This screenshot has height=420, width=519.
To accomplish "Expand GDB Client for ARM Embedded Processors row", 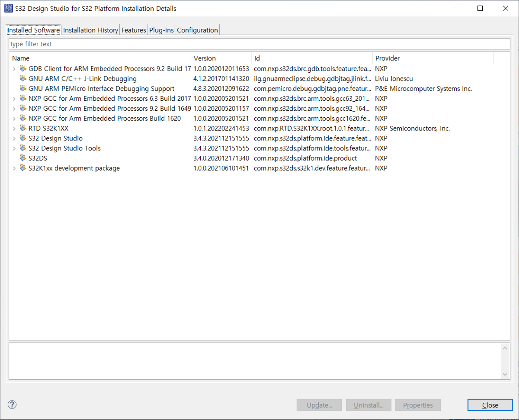I will (14, 69).
